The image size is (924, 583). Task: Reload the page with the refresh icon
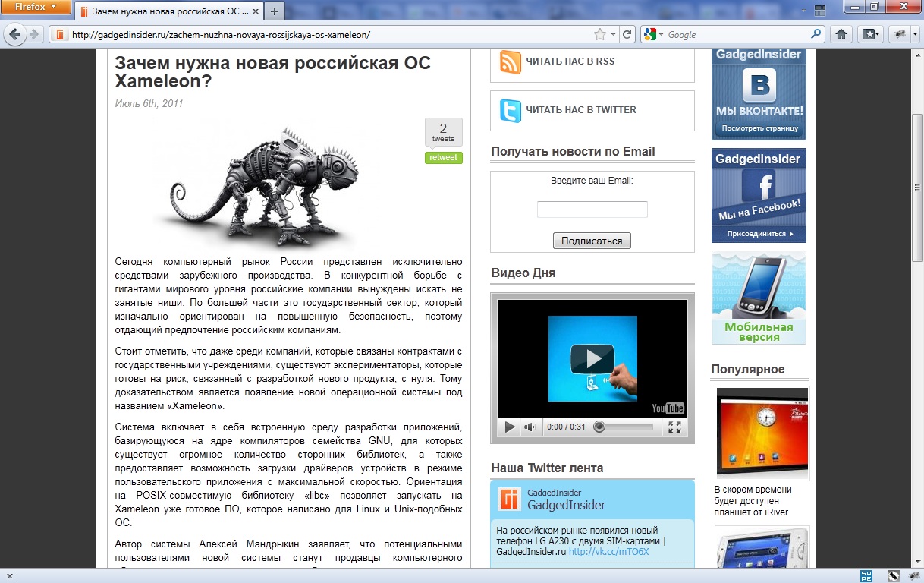tap(627, 35)
